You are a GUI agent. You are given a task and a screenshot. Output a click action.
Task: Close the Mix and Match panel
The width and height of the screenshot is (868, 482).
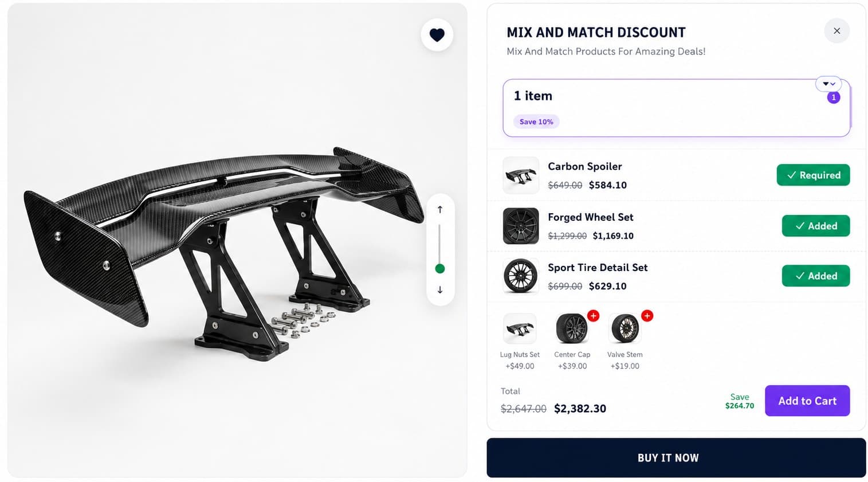pyautogui.click(x=836, y=31)
